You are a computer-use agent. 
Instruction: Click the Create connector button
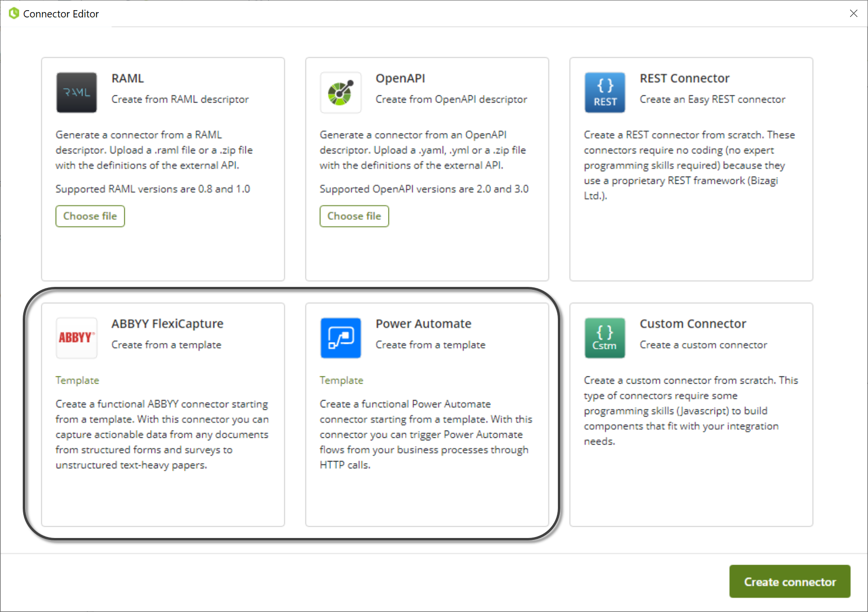[x=790, y=582]
